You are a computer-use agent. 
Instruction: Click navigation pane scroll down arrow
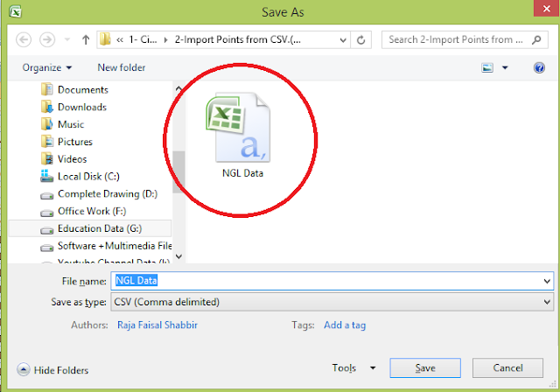coord(178,256)
